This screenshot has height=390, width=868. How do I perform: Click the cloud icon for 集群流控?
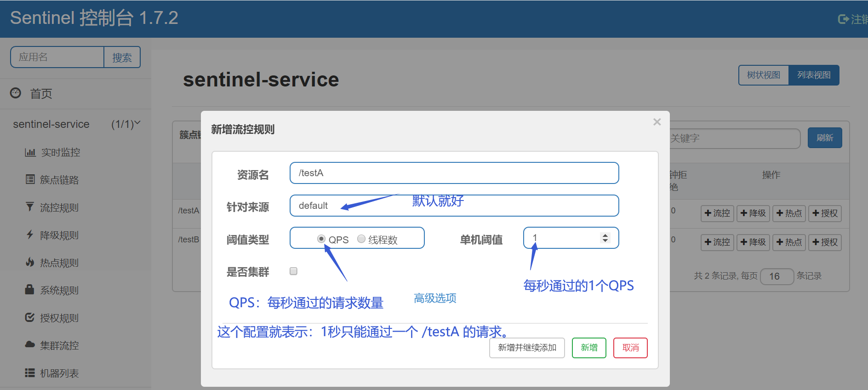tap(30, 344)
